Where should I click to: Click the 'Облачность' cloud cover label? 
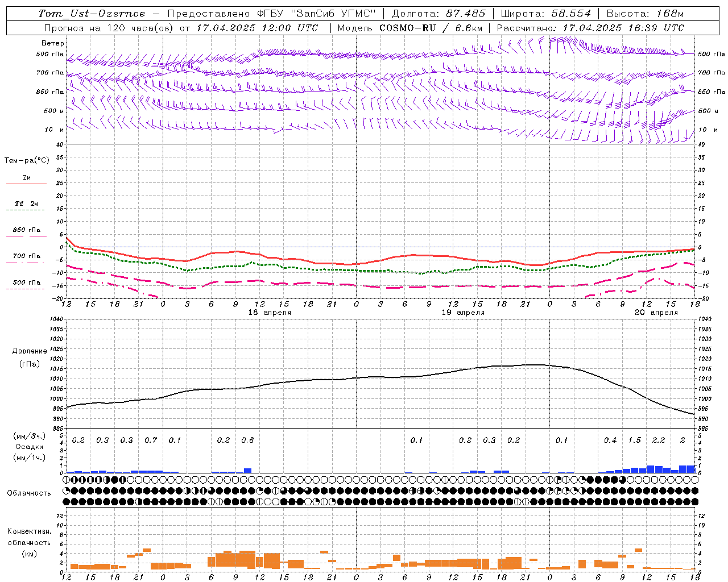tap(29, 493)
